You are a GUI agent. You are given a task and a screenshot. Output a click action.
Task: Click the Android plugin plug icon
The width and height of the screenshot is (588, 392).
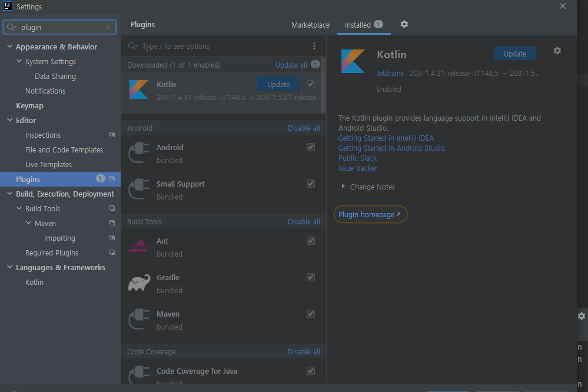point(139,152)
